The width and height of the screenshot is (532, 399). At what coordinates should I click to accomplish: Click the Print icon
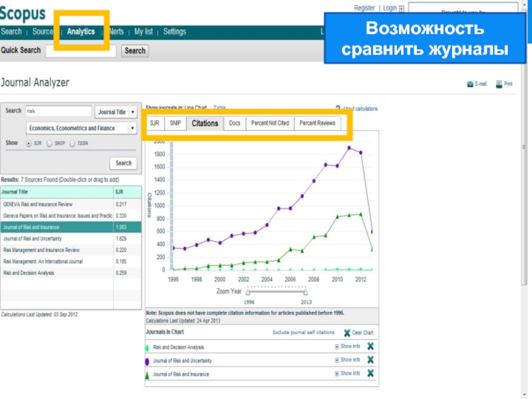[x=499, y=84]
